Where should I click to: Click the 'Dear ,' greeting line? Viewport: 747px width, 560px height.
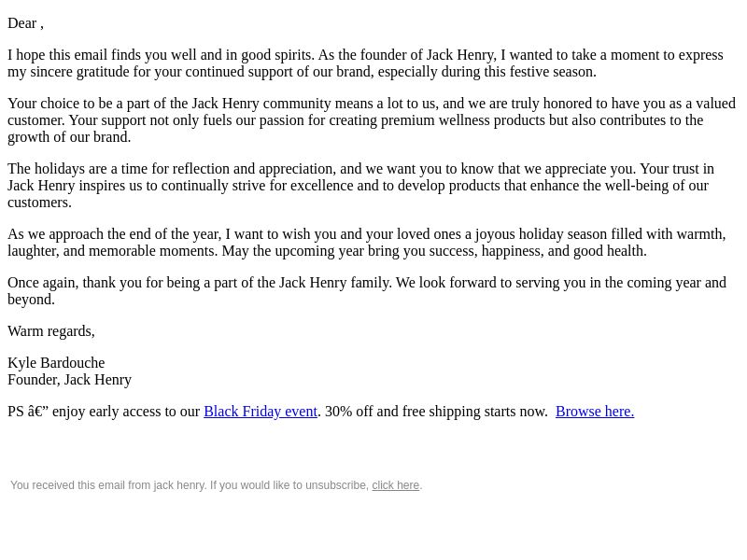tap(25, 23)
